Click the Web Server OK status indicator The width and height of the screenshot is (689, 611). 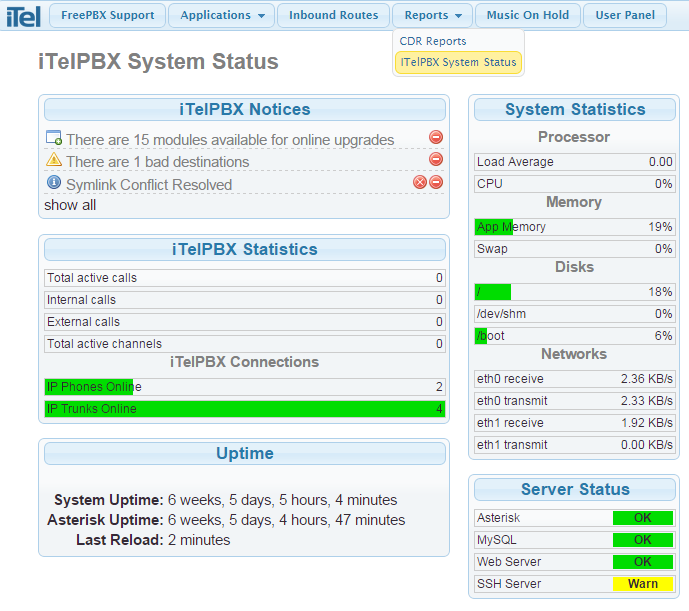(643, 562)
